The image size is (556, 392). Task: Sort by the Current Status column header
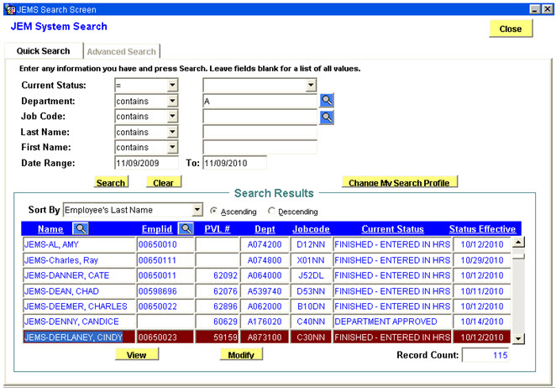(x=392, y=229)
